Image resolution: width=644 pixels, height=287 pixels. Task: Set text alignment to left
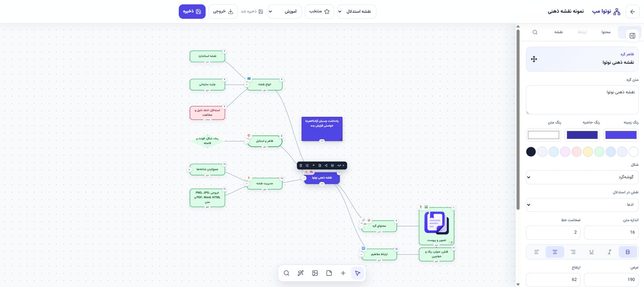coord(537,252)
